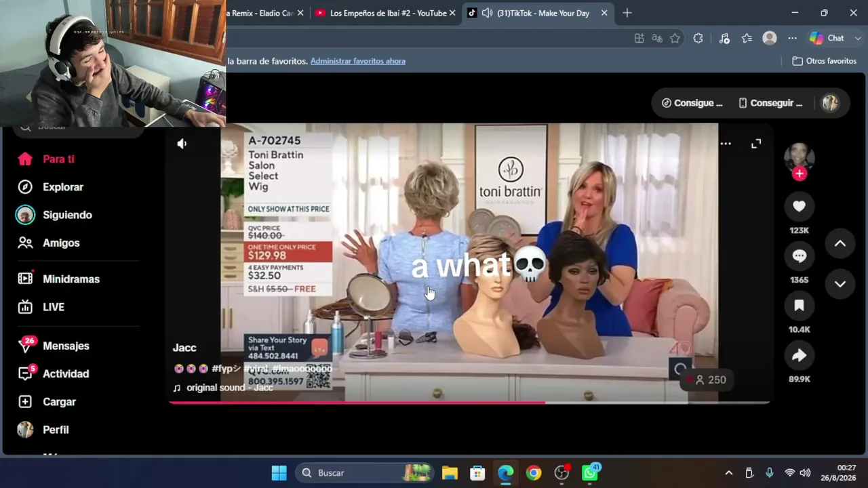Show hidden system tray icons
Image resolution: width=868 pixels, height=488 pixels.
[729, 473]
